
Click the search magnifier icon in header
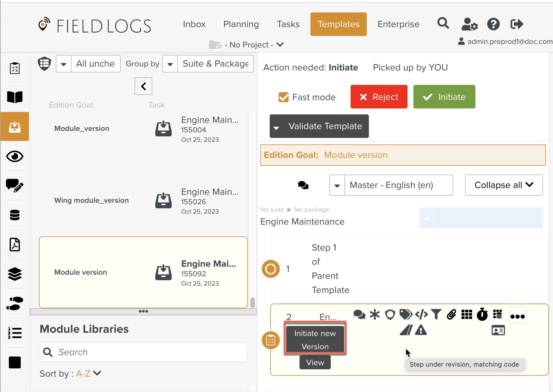443,23
